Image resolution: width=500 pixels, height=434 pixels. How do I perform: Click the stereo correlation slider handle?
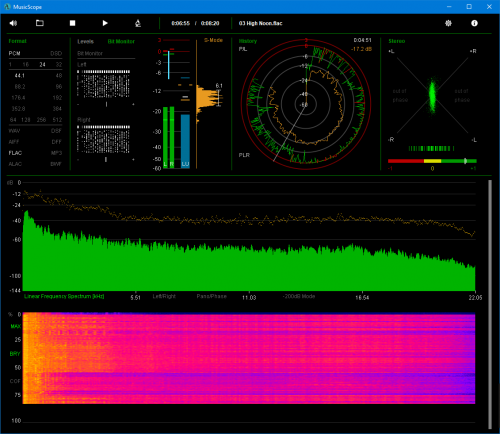pyautogui.click(x=465, y=161)
